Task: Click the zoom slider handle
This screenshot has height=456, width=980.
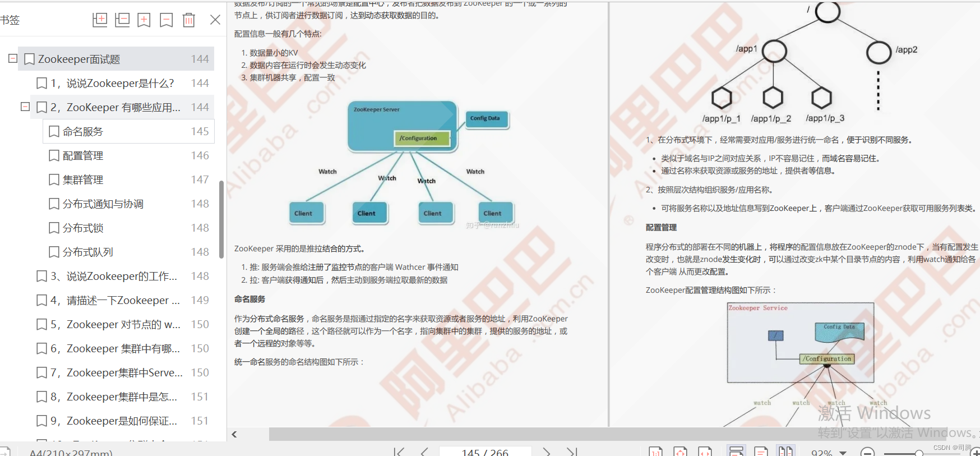Action: [x=919, y=453]
